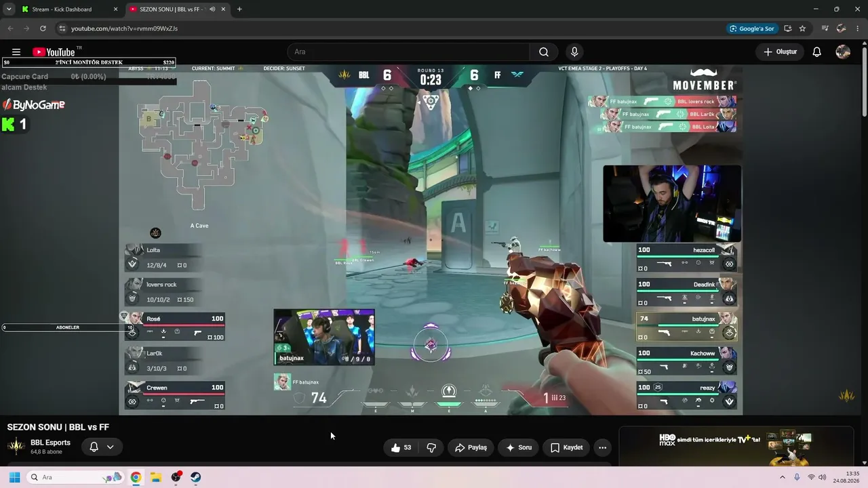
Task: Open the Wi-Fi network tray icon
Action: 811,477
